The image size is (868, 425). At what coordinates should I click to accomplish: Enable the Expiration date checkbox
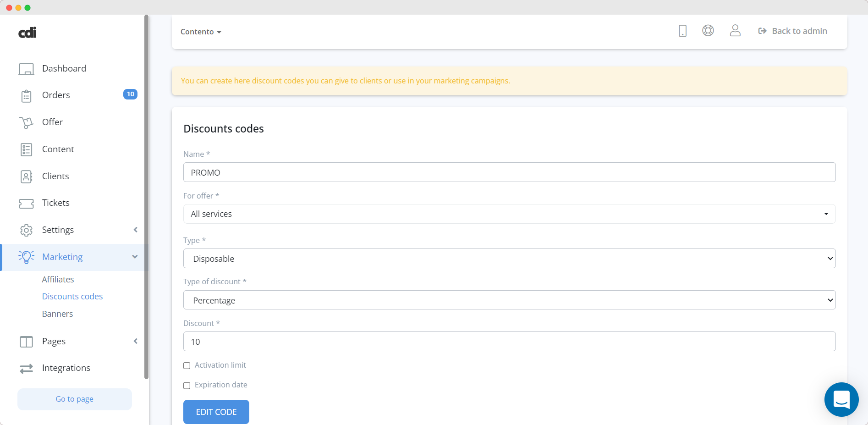[x=187, y=386]
